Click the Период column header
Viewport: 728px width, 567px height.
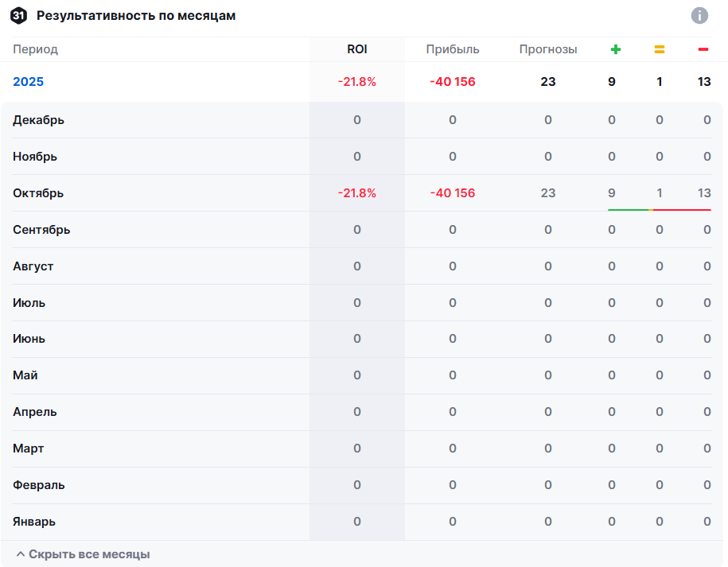35,49
